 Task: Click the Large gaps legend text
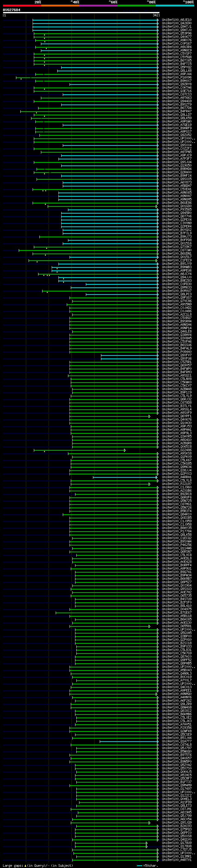point(38,865)
